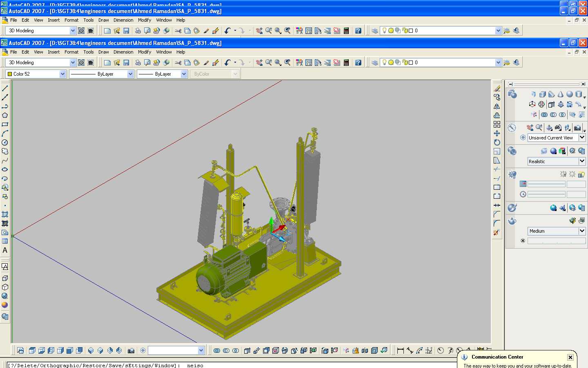Toggle layer 0 lock icon in front window

(405, 63)
